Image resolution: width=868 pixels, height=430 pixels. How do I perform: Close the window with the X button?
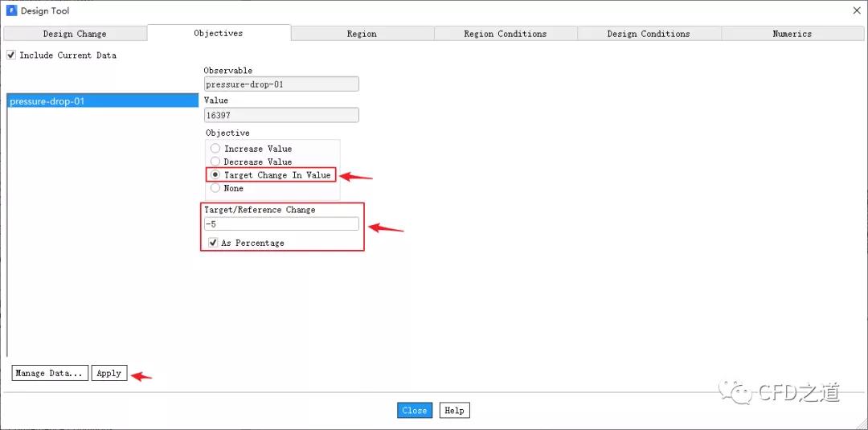click(x=856, y=10)
